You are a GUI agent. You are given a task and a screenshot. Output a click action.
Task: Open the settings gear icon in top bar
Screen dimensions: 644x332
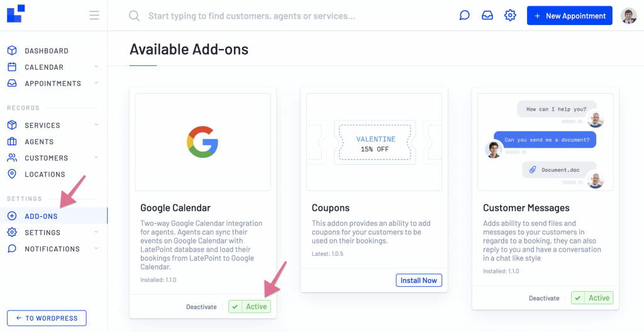510,16
